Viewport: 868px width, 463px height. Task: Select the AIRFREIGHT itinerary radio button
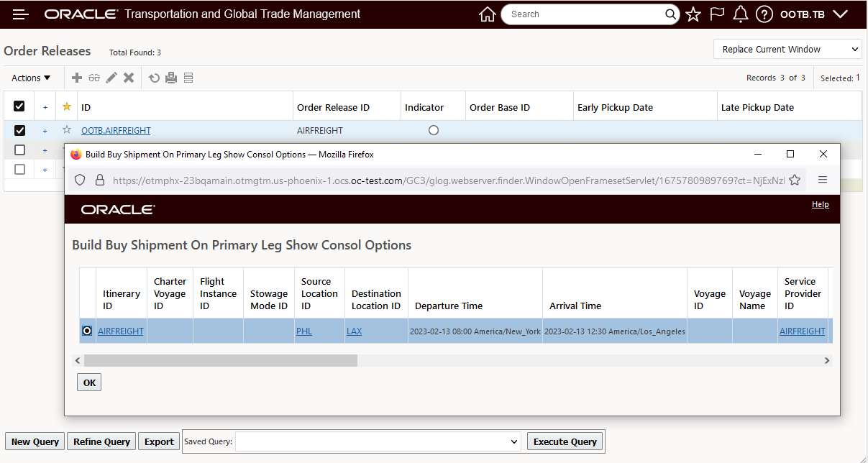pyautogui.click(x=87, y=331)
